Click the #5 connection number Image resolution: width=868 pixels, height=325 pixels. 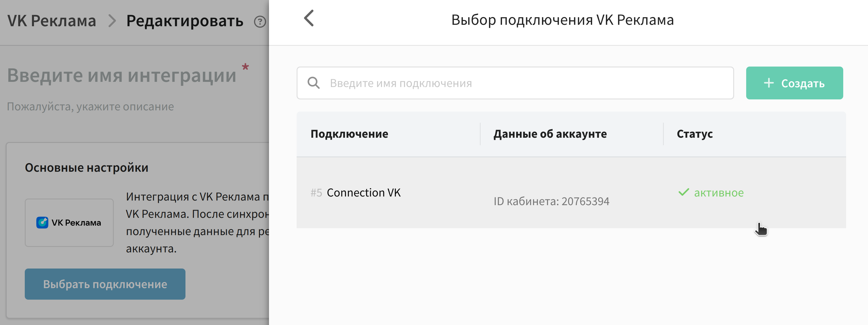316,192
